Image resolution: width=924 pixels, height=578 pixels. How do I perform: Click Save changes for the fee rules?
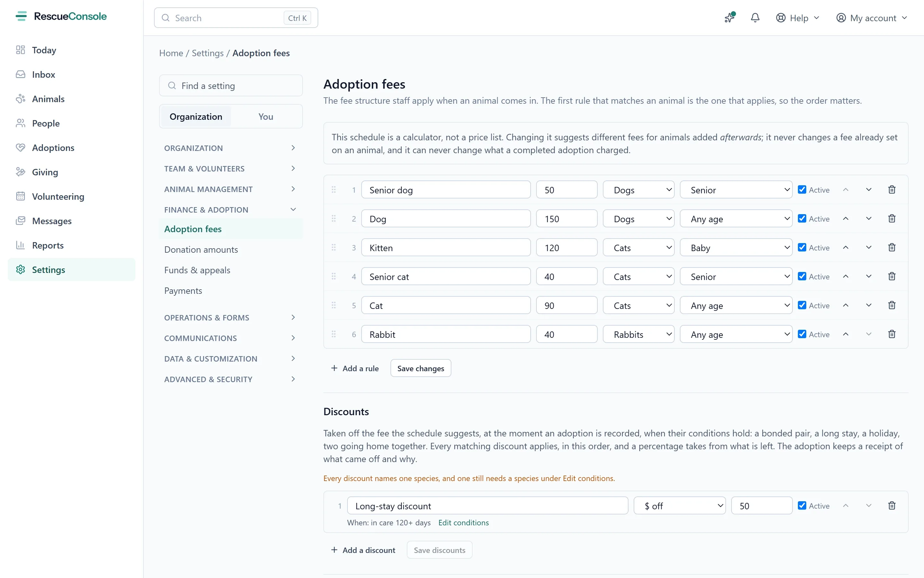[420, 368]
